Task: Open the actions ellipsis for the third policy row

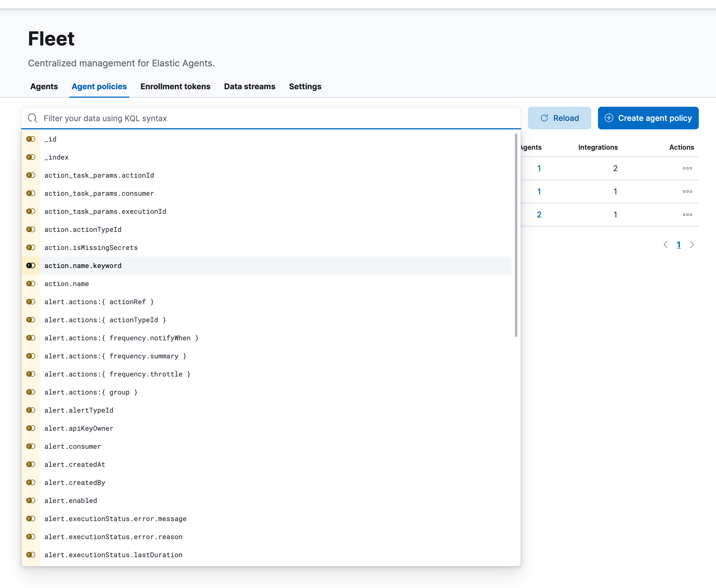Action: [x=687, y=214]
